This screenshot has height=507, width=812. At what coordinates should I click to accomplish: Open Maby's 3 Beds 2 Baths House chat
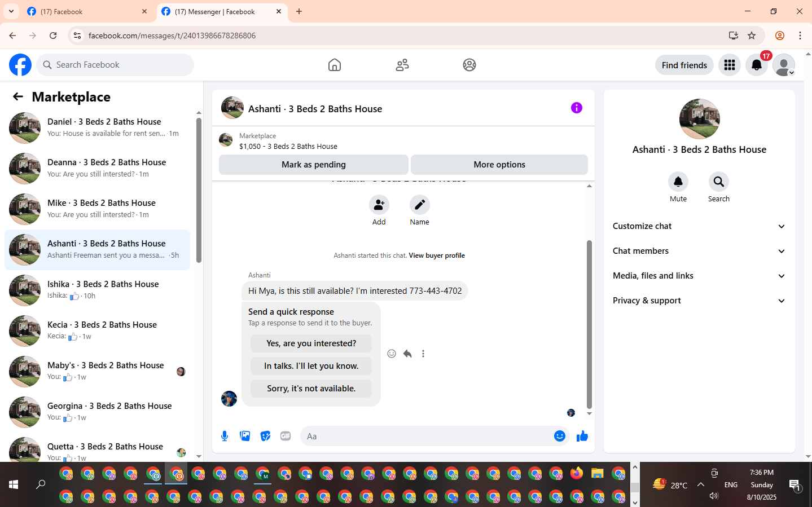tap(98, 372)
